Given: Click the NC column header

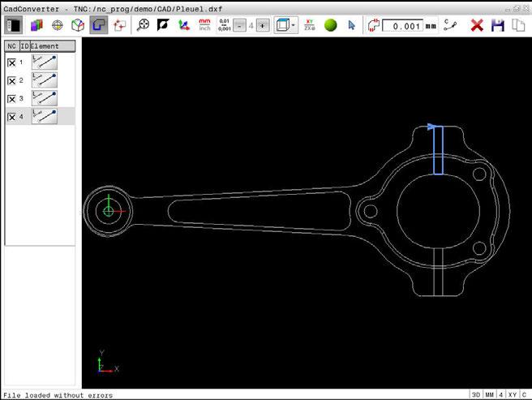Looking at the screenshot, I should [12, 46].
